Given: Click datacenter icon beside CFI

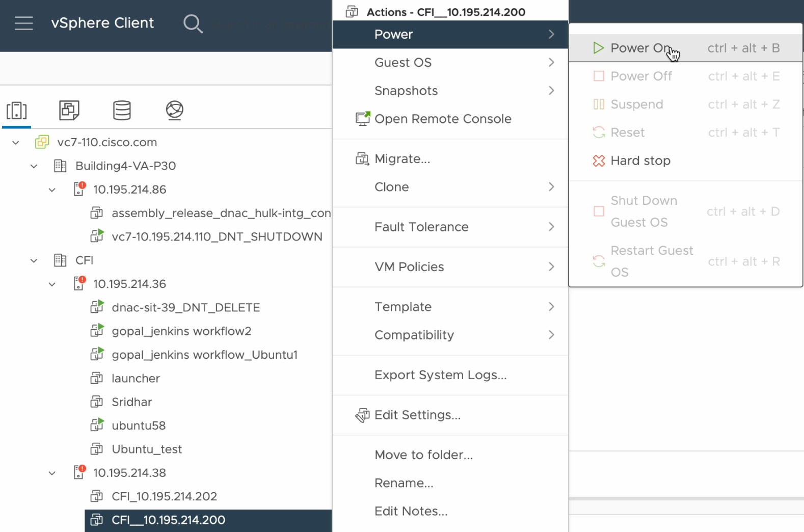Looking at the screenshot, I should [60, 260].
